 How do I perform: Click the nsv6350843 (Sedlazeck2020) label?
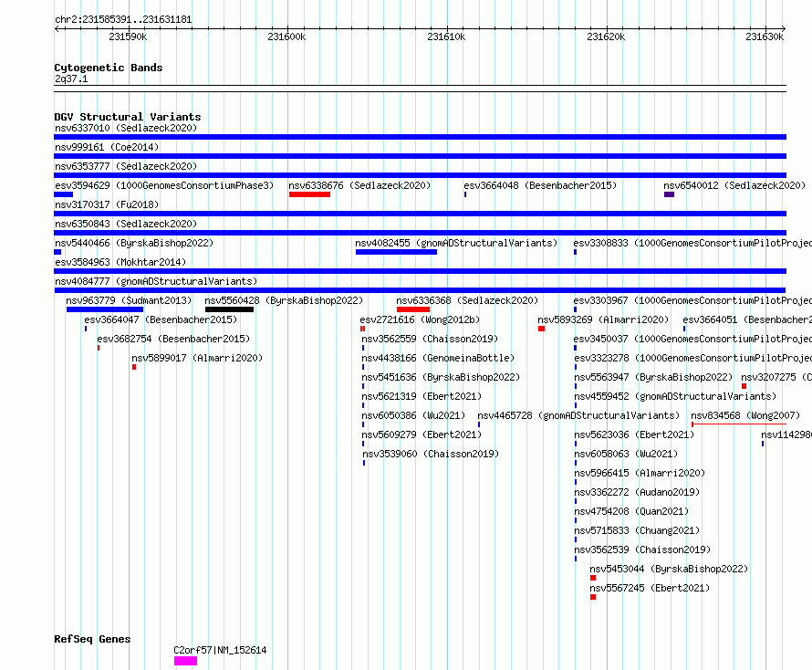(x=126, y=224)
